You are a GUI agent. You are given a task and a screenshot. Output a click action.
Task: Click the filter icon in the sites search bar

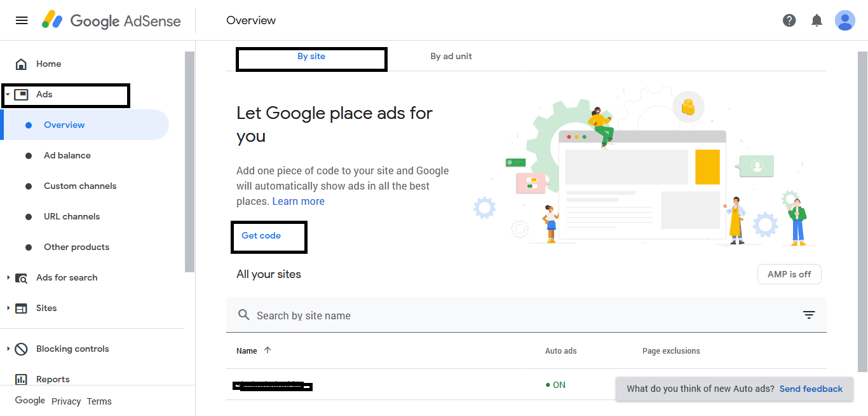(x=809, y=315)
